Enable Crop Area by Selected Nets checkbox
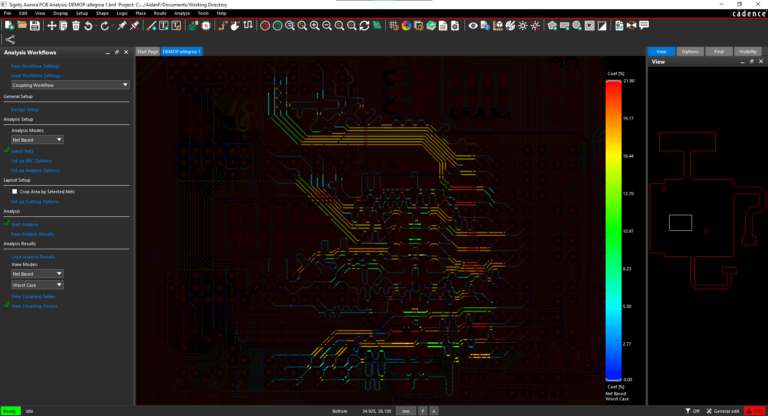The image size is (768, 416). click(x=13, y=190)
